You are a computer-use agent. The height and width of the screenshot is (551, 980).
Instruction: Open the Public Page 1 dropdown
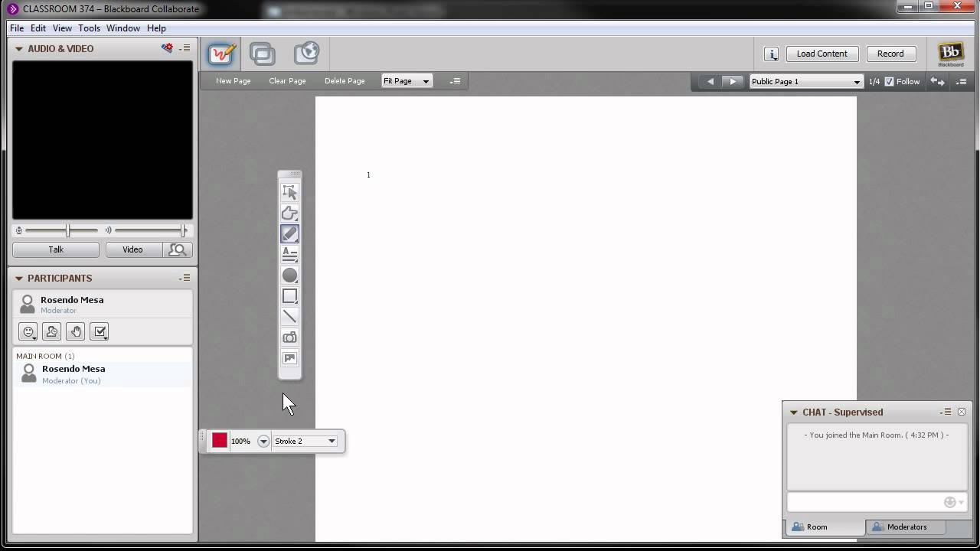806,81
